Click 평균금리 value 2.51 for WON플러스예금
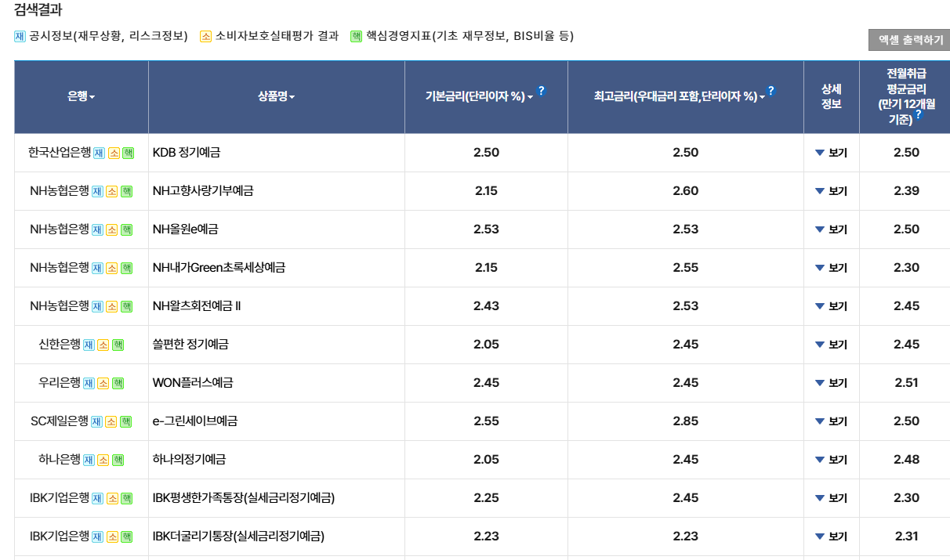The height and width of the screenshot is (560, 950). 907,383
